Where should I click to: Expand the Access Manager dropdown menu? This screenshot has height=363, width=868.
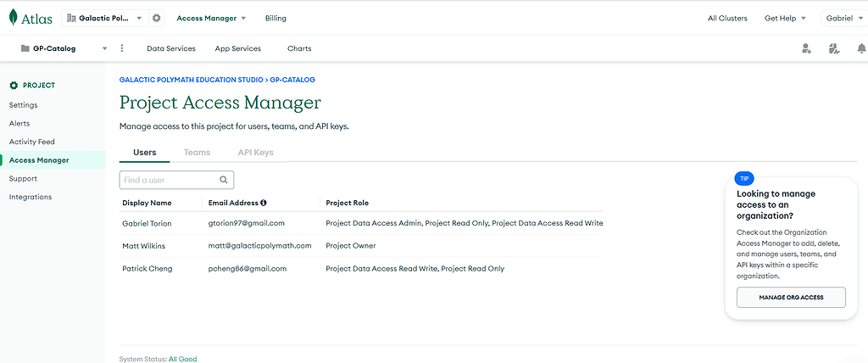(211, 18)
